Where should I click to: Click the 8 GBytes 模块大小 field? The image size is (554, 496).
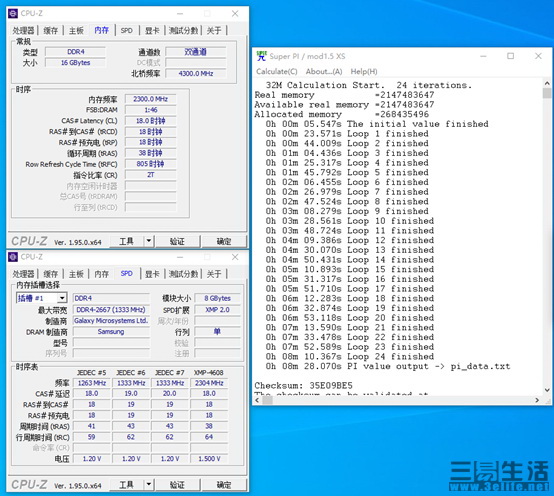pyautogui.click(x=217, y=298)
